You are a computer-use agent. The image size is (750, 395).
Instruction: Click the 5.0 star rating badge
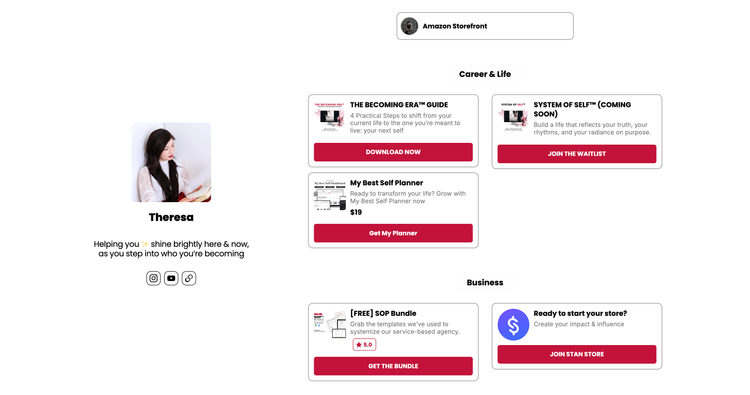[x=364, y=344]
